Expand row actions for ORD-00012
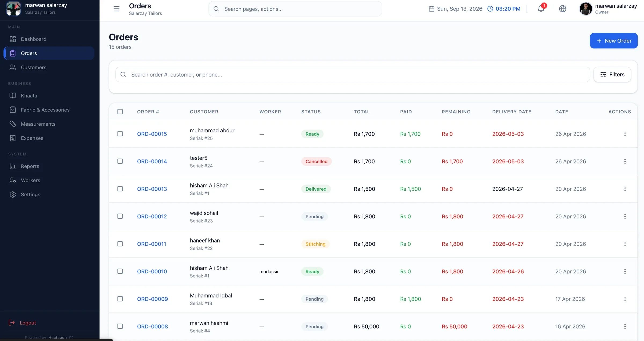Image resolution: width=644 pixels, height=341 pixels. [x=625, y=216]
